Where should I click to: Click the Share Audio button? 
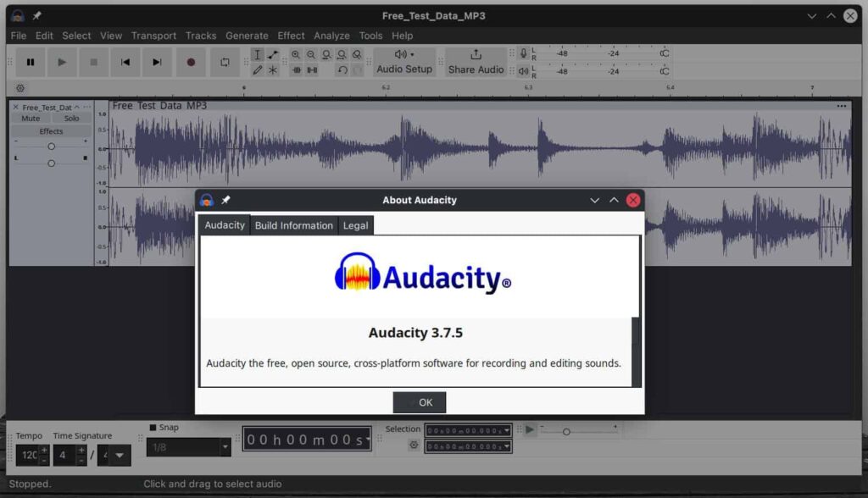pyautogui.click(x=476, y=62)
